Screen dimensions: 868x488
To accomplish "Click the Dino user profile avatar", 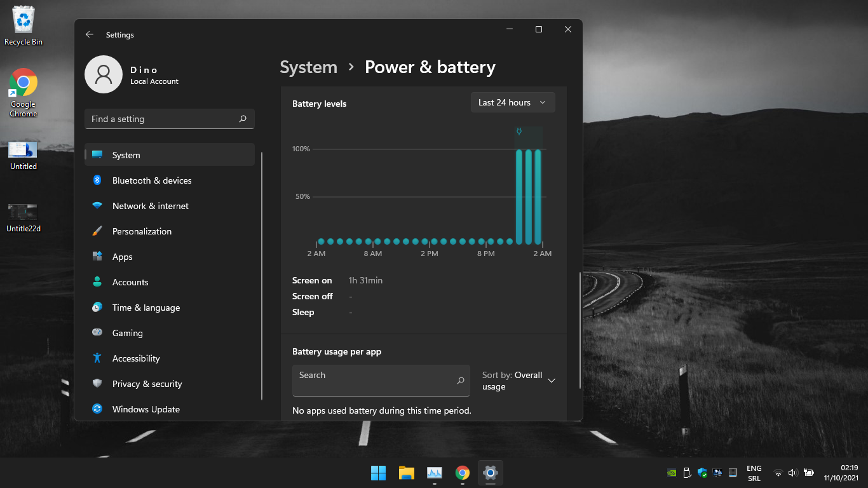I will 104,74.
